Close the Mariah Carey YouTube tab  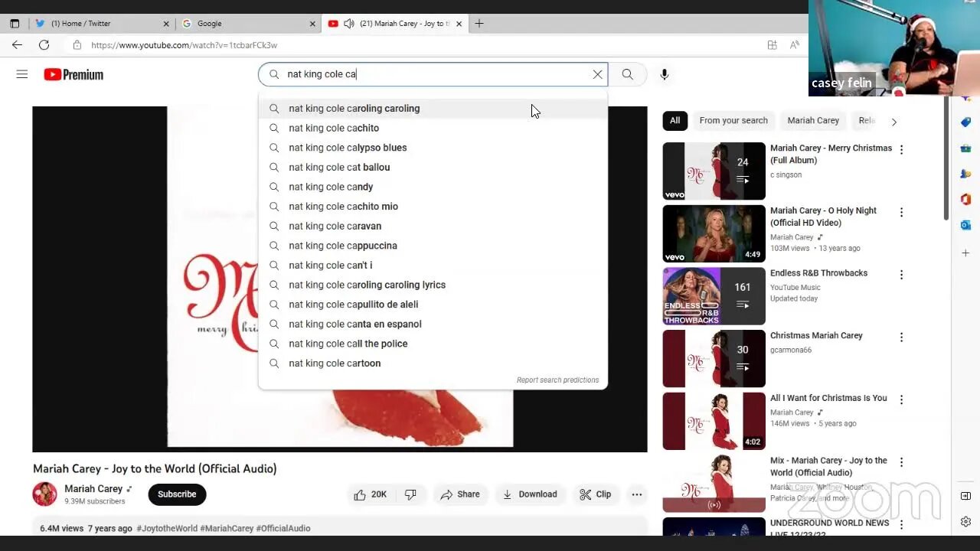tap(459, 24)
